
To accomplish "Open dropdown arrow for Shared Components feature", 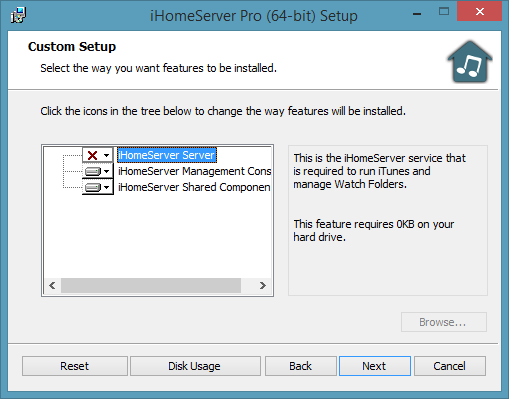I will [106, 187].
